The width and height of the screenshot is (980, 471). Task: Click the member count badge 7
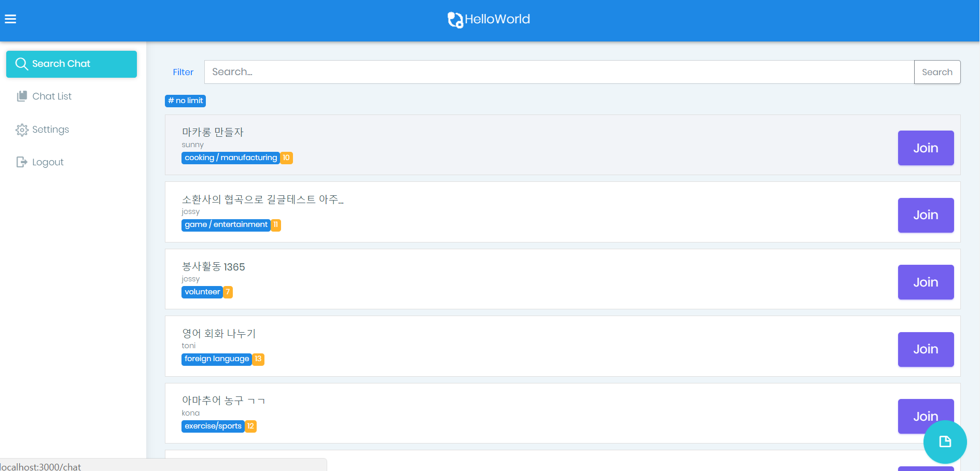(228, 292)
